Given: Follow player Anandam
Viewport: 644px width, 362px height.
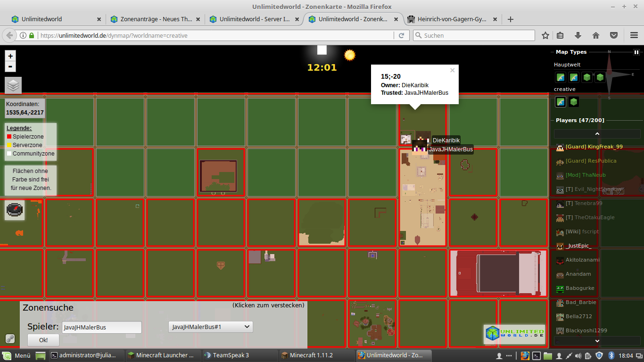Looking at the screenshot, I should pyautogui.click(x=578, y=274).
